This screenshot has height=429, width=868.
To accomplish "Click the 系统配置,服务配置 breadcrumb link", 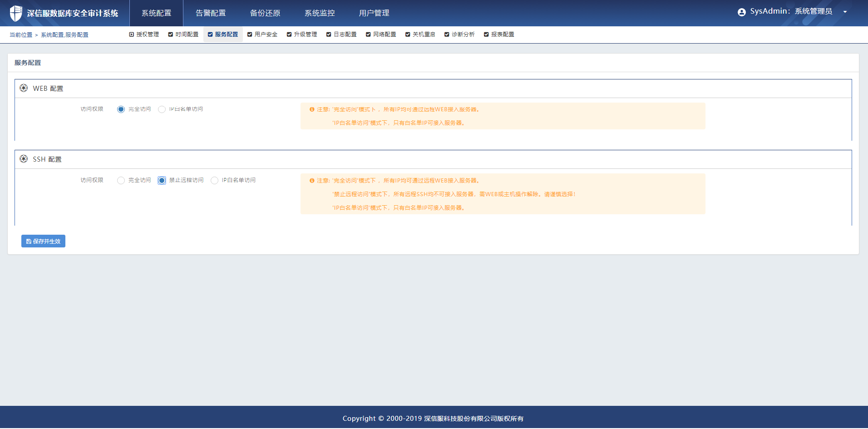I will point(64,35).
